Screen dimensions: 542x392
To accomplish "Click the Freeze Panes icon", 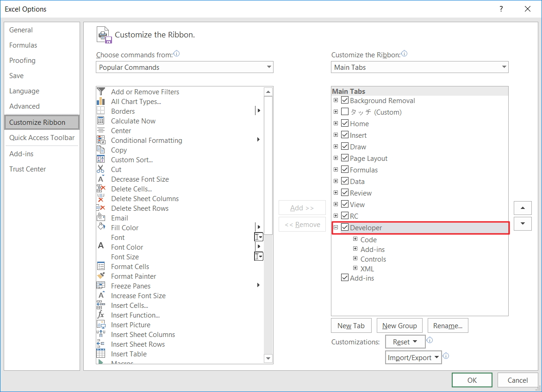I will coord(100,286).
